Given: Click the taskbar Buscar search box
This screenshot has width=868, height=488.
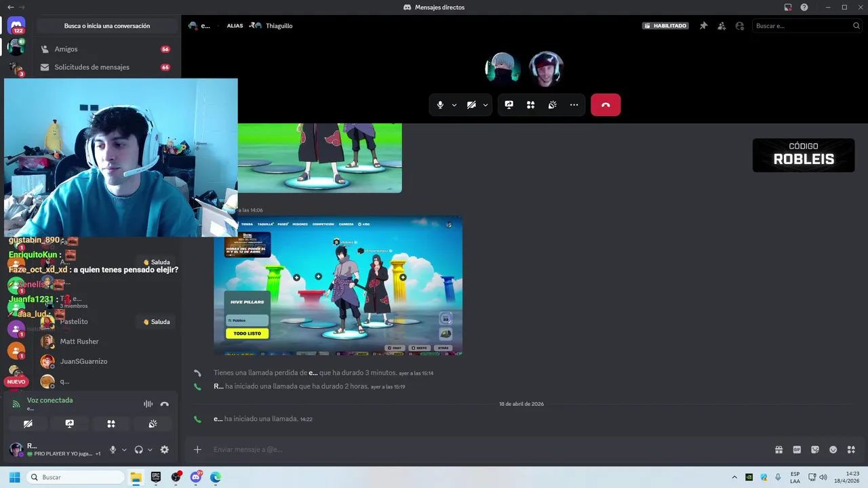Looking at the screenshot, I should 76,477.
